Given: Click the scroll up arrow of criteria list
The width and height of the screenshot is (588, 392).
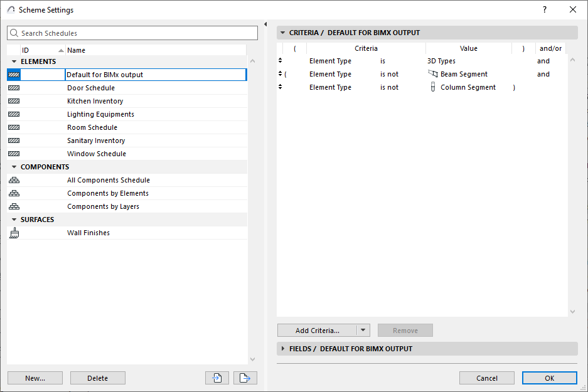Looking at the screenshot, I should tap(572, 60).
